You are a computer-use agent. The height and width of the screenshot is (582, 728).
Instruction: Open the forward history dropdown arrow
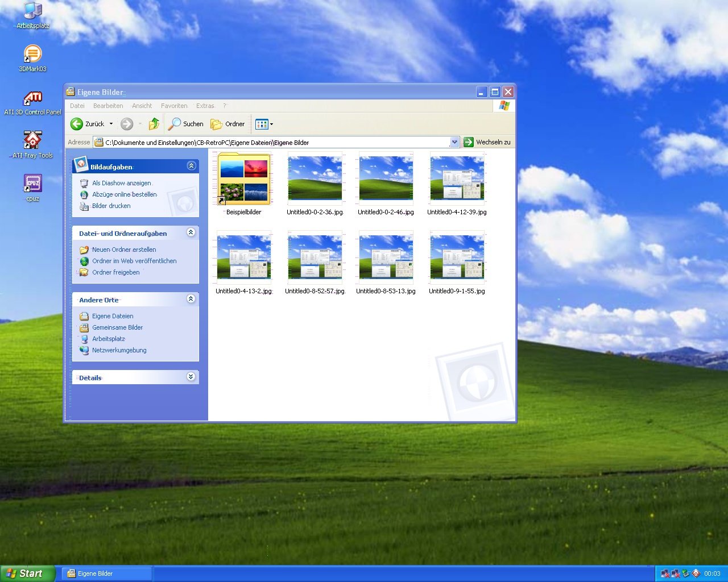pyautogui.click(x=140, y=124)
